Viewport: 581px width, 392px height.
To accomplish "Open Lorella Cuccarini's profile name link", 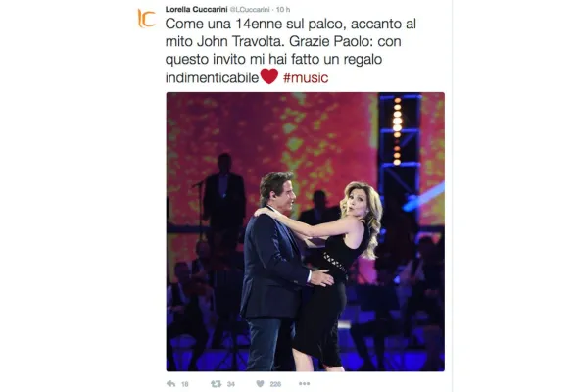I will 196,9.
